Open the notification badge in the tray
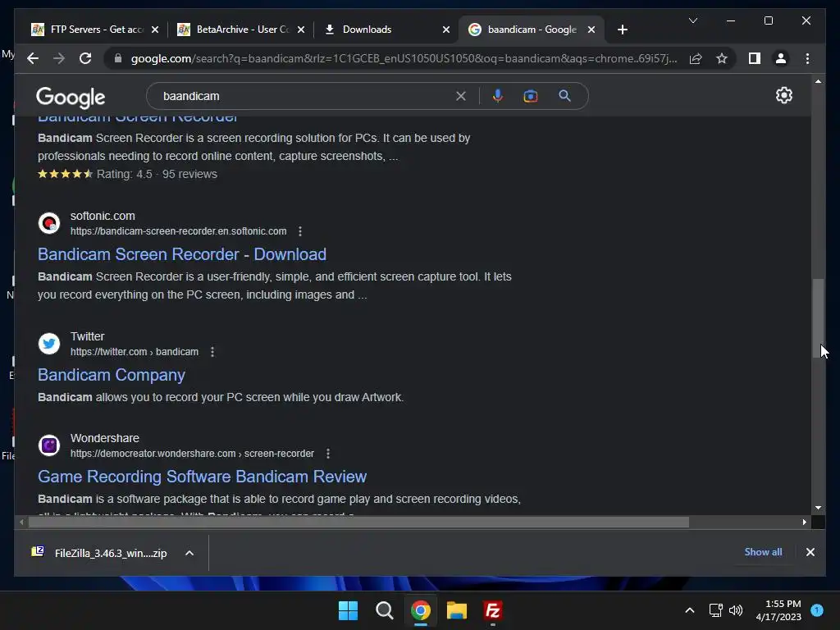The width and height of the screenshot is (840, 630). [x=817, y=610]
